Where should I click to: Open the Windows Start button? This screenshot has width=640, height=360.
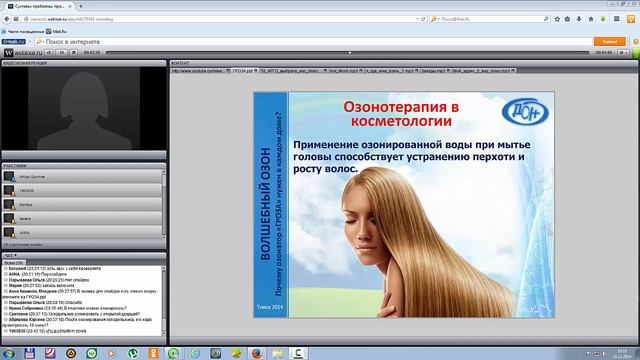pos(9,353)
